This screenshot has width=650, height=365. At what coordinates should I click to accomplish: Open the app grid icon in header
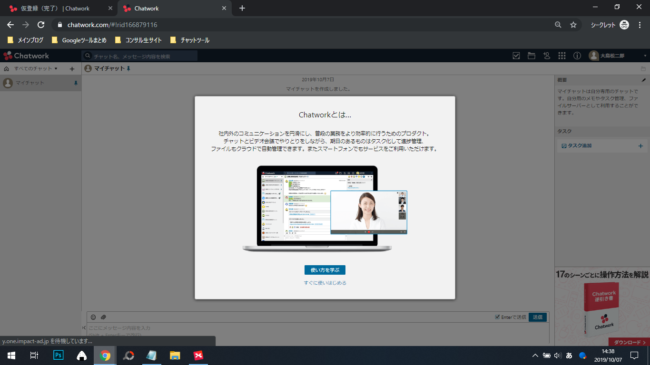[x=562, y=56]
